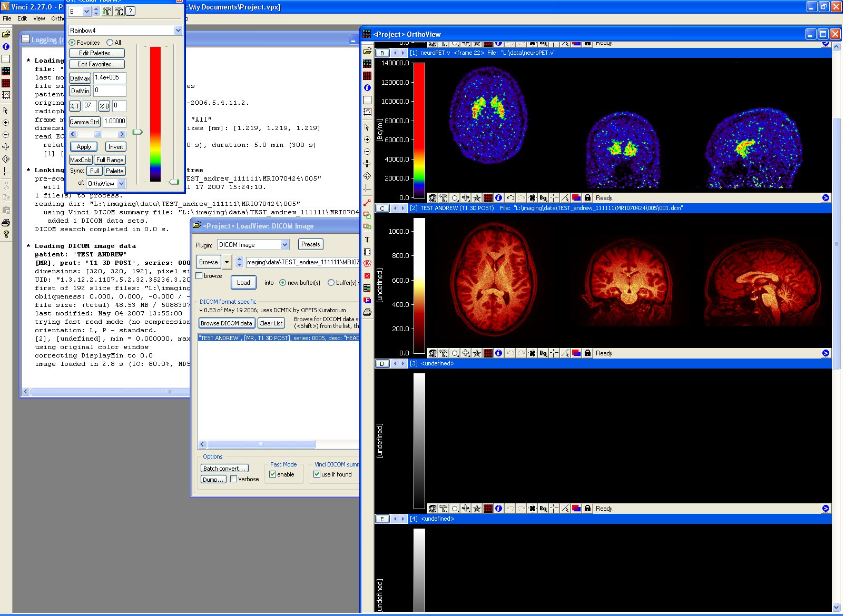
Task: Click the lower green slider handle beside color bar
Action: (x=173, y=182)
